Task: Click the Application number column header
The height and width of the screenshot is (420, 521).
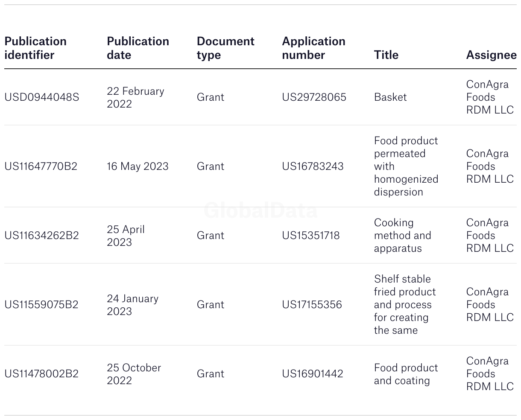Action: 313,48
